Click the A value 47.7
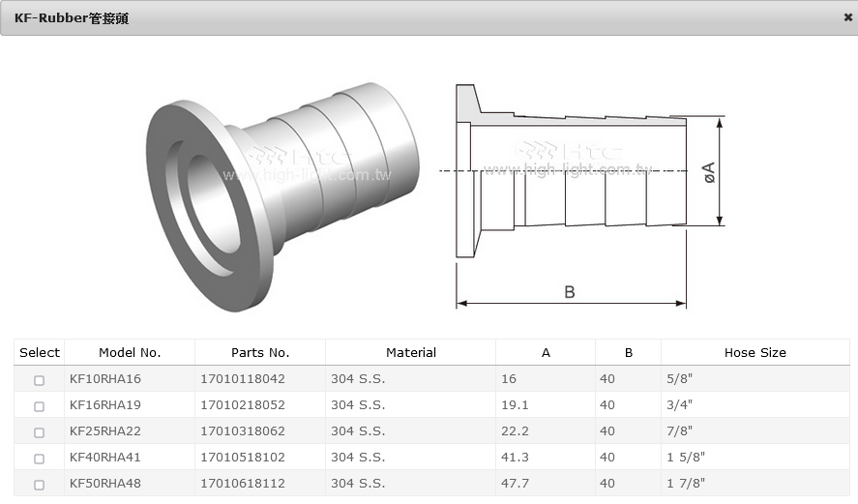The height and width of the screenshot is (504, 858). (x=515, y=484)
